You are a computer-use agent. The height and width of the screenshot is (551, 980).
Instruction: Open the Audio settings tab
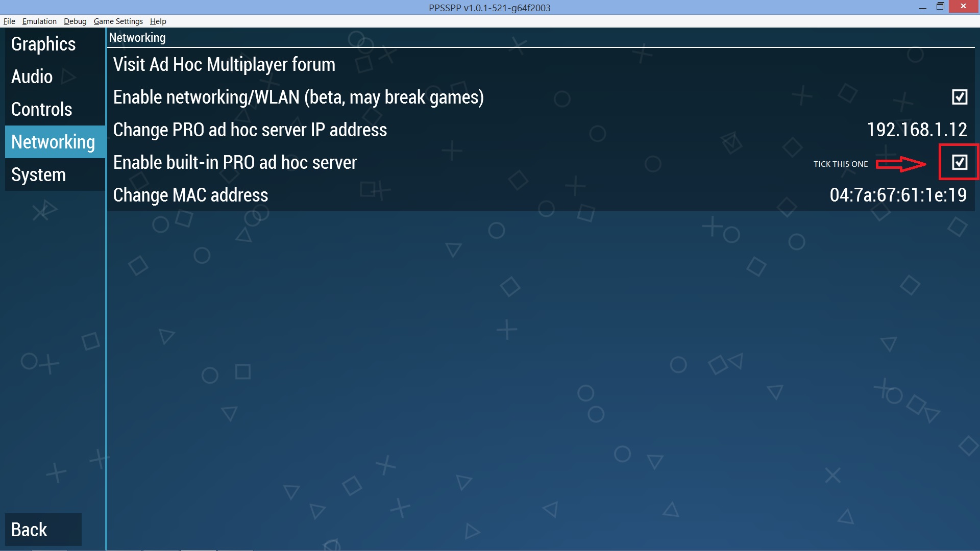(32, 77)
